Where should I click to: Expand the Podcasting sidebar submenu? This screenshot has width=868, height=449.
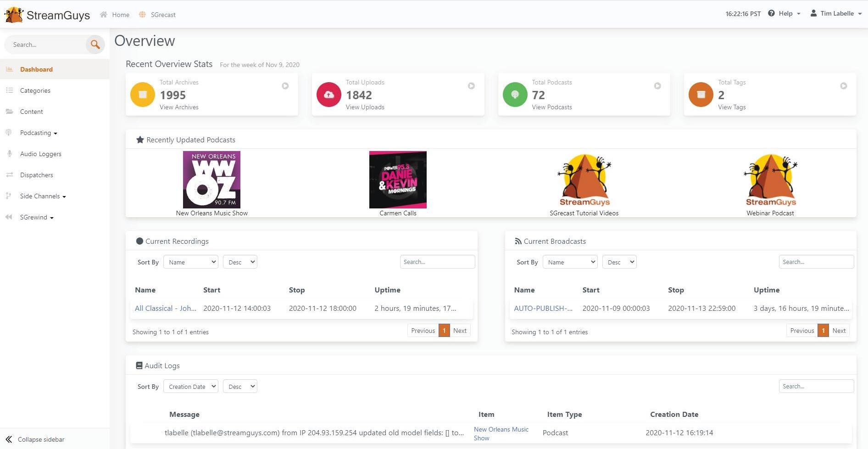pyautogui.click(x=39, y=133)
